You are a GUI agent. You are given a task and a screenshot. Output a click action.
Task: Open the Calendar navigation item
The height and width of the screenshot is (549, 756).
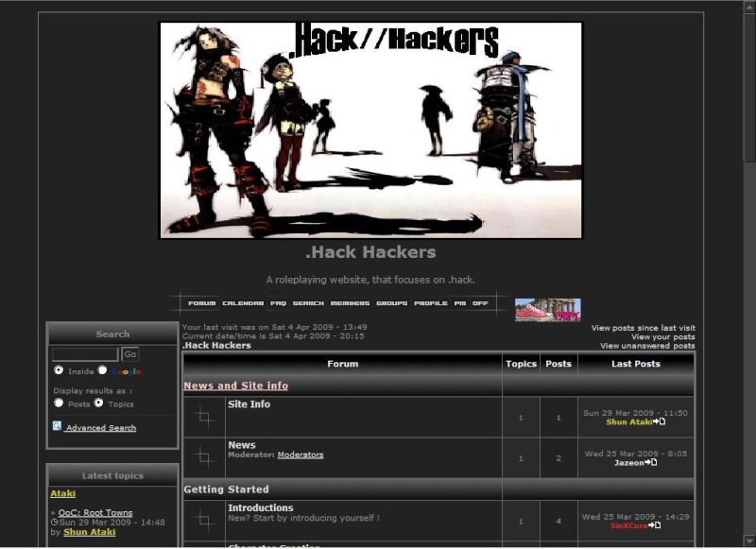point(243,303)
